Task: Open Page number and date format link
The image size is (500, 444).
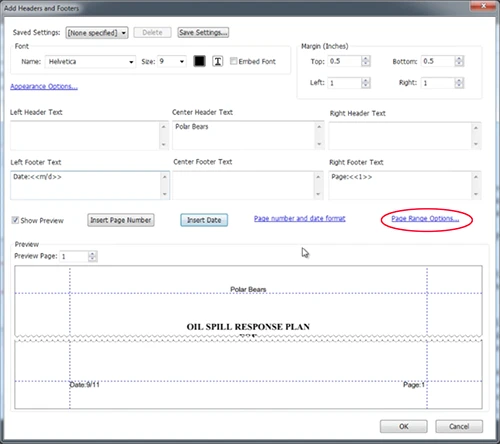Action: coord(299,218)
